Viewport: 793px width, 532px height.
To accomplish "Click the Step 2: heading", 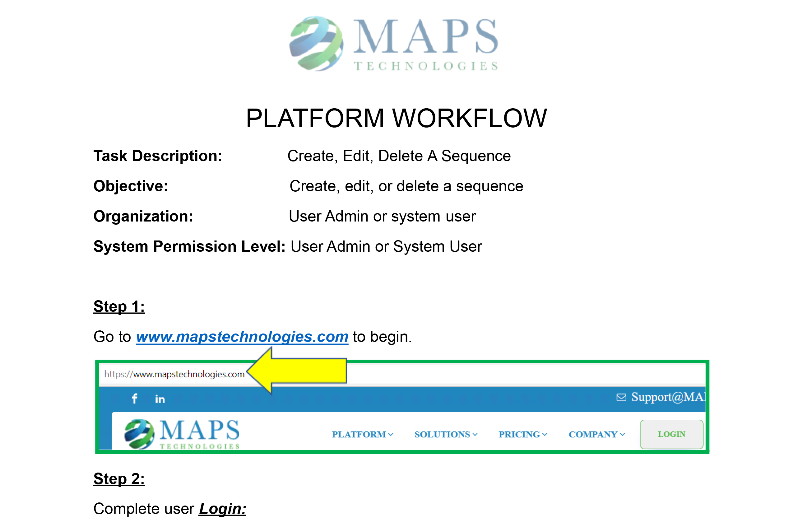I will (x=119, y=479).
